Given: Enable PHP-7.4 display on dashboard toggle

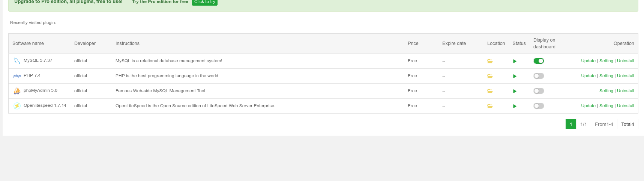Looking at the screenshot, I should tap(539, 76).
